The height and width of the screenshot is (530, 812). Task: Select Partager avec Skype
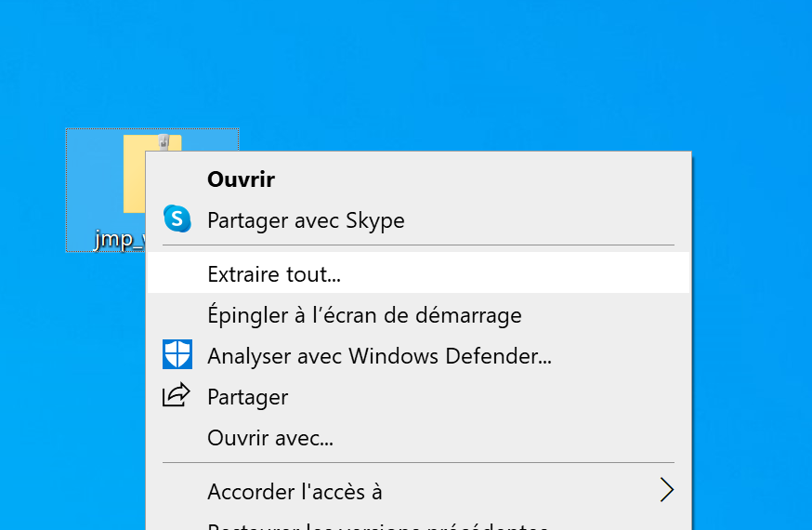(306, 220)
